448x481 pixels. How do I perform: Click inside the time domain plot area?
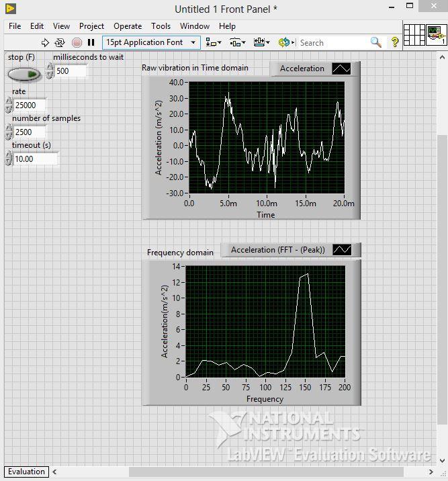pyautogui.click(x=267, y=138)
